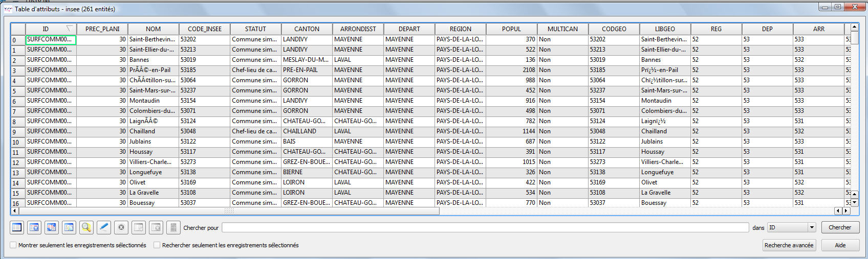The image size is (868, 259).
Task: Add a new column to the table
Action: coord(139,227)
